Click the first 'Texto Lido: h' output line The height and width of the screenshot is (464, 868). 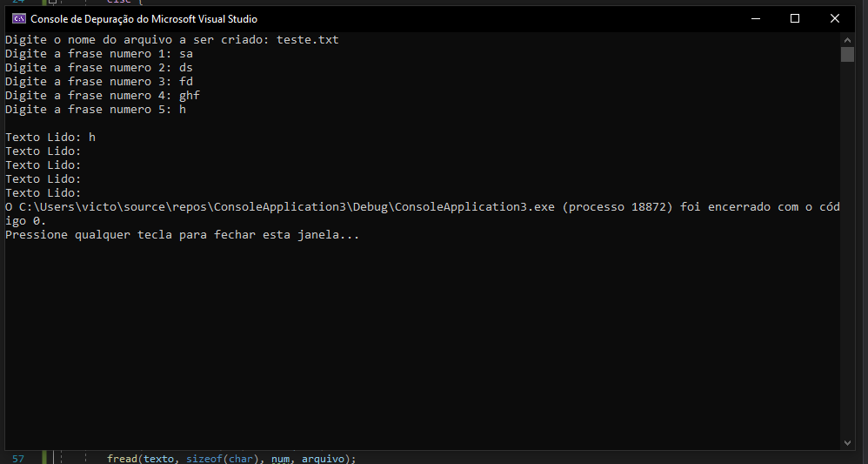pos(50,137)
